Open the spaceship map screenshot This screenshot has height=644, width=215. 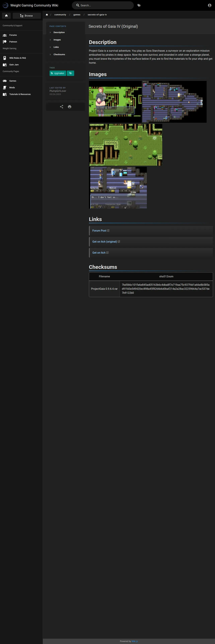174,101
